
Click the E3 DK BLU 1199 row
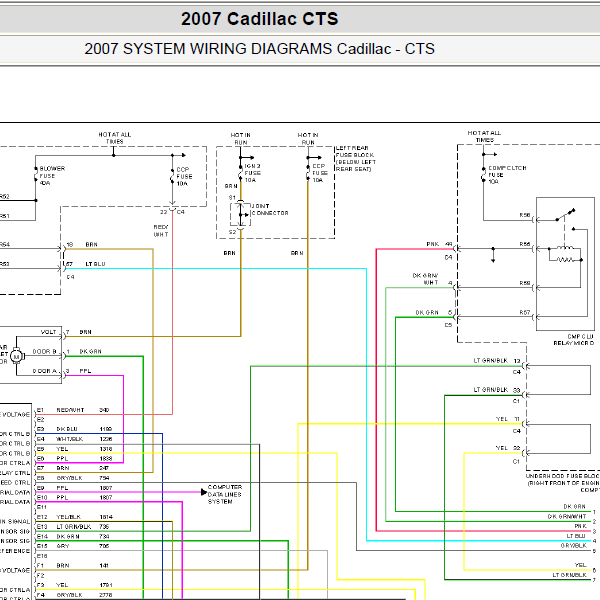[x=74, y=429]
